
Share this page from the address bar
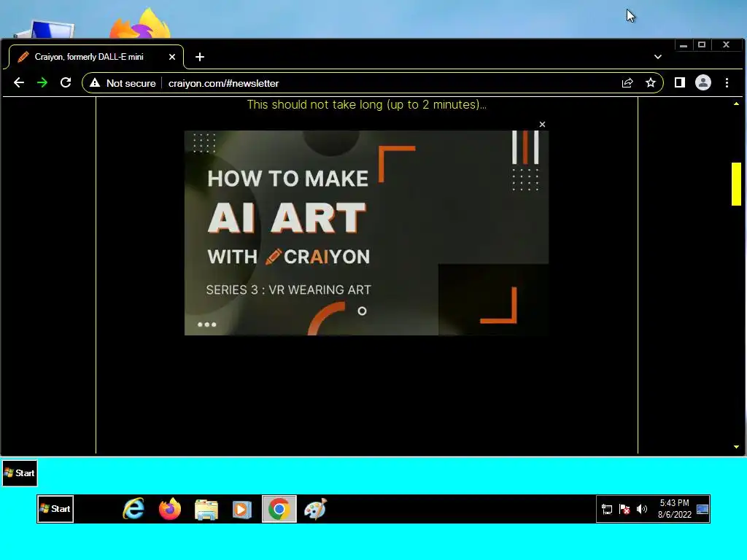pyautogui.click(x=627, y=83)
